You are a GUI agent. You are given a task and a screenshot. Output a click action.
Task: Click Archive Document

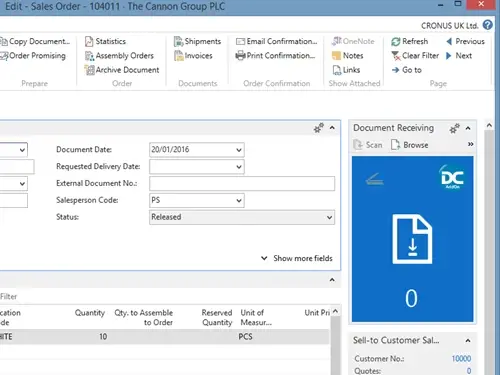122,70
